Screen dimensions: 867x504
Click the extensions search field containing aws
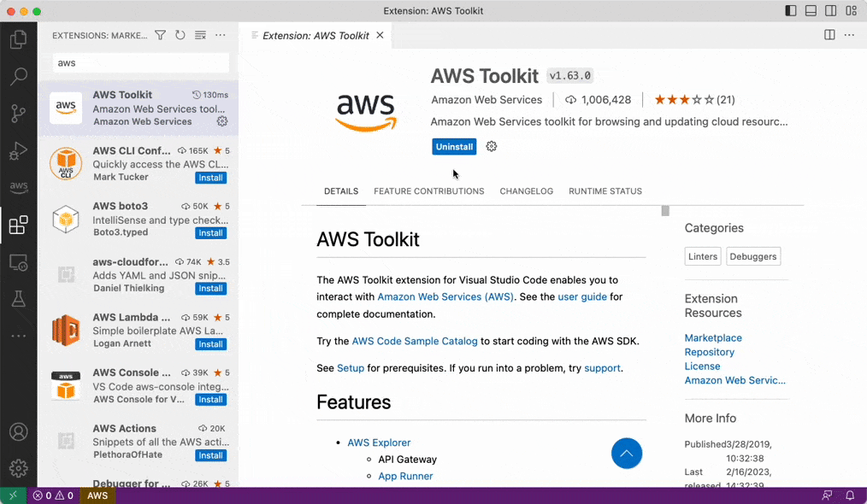[141, 63]
